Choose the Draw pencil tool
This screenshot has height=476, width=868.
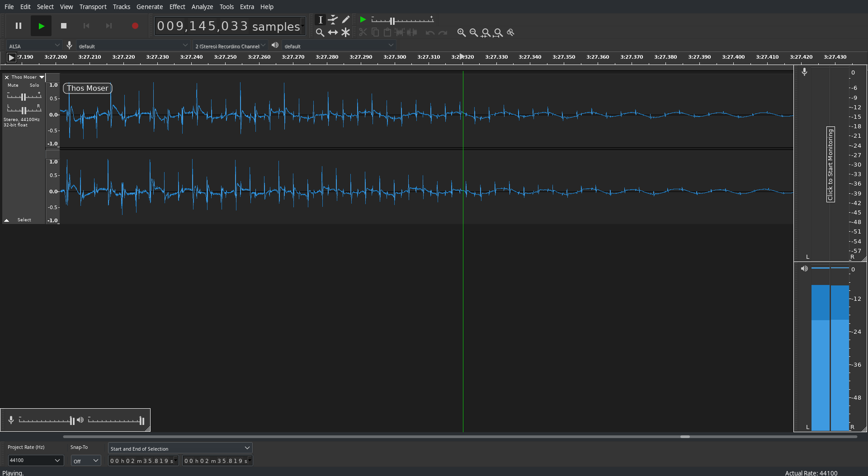coord(345,20)
